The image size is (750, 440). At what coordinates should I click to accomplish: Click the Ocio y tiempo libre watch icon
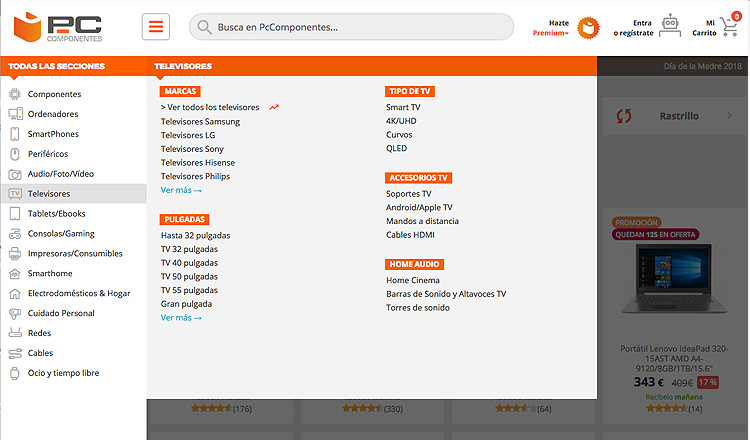[x=15, y=373]
